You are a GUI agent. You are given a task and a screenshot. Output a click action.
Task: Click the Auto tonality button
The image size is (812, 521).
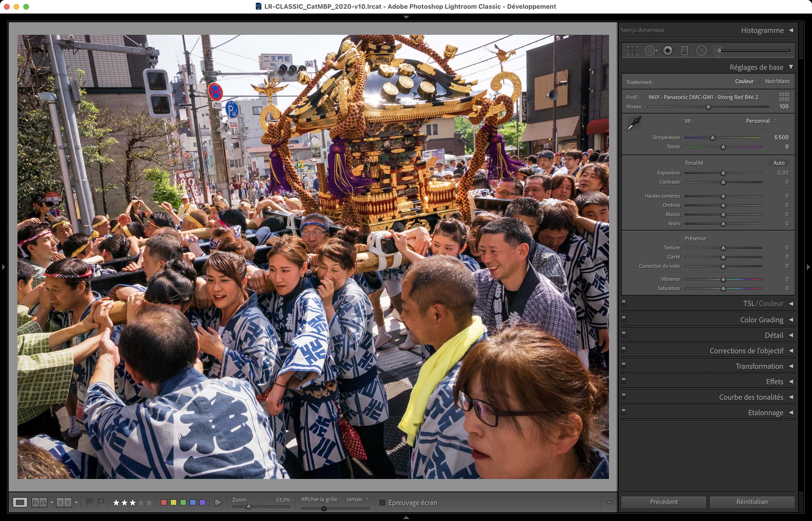(x=778, y=163)
